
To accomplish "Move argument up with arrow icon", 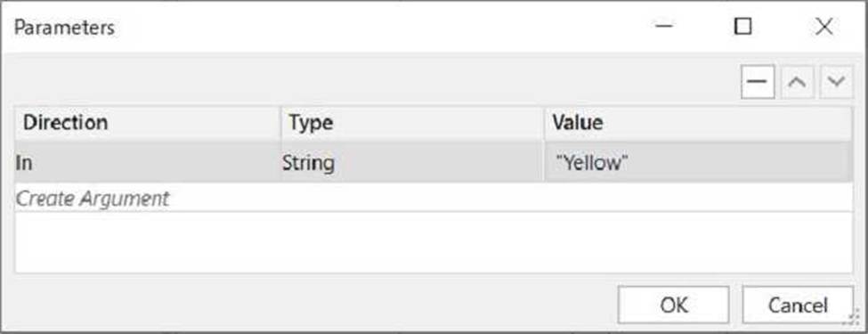I will pos(797,82).
